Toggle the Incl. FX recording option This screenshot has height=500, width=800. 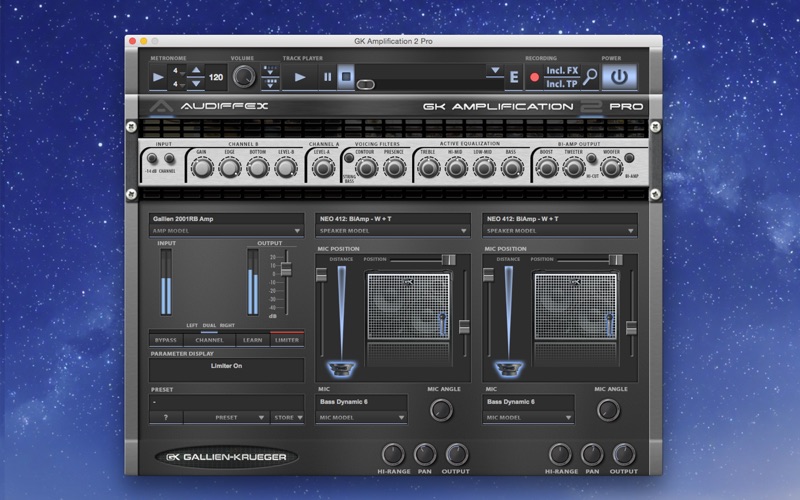[x=562, y=70]
